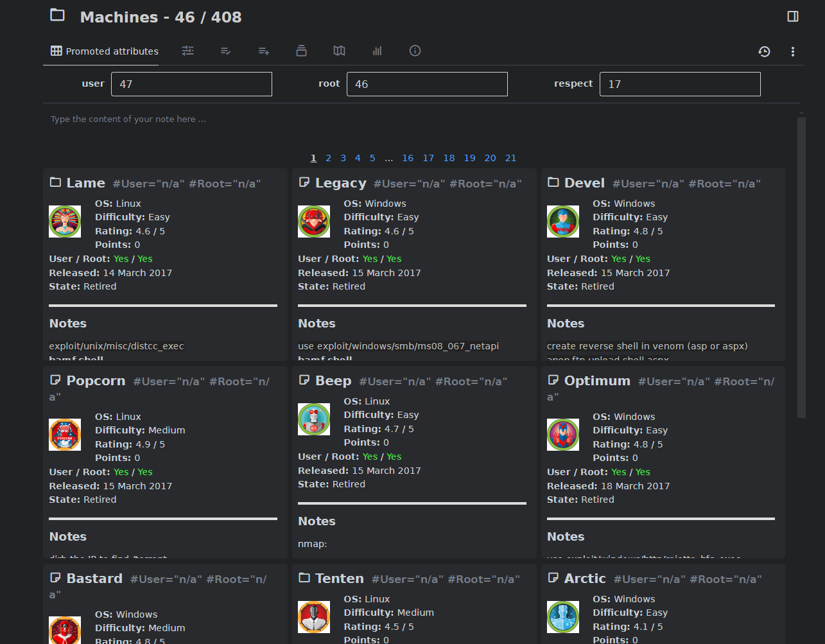This screenshot has height=644, width=825.
Task: Open the filter attributes icon in the toolbar
Action: pyautogui.click(x=187, y=51)
